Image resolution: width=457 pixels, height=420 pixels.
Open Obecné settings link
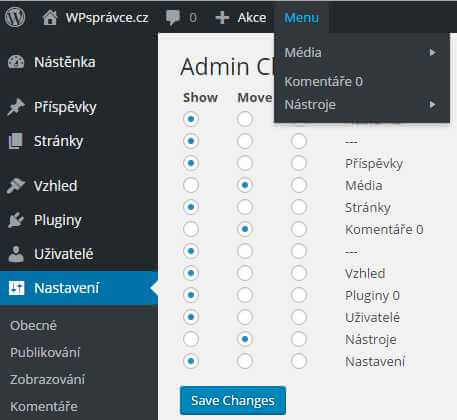pos(33,325)
